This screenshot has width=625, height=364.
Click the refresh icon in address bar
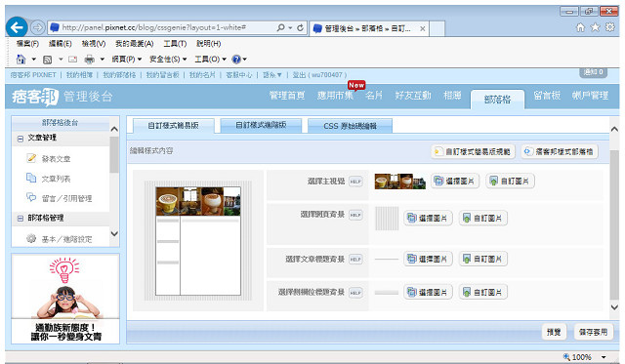pyautogui.click(x=300, y=27)
